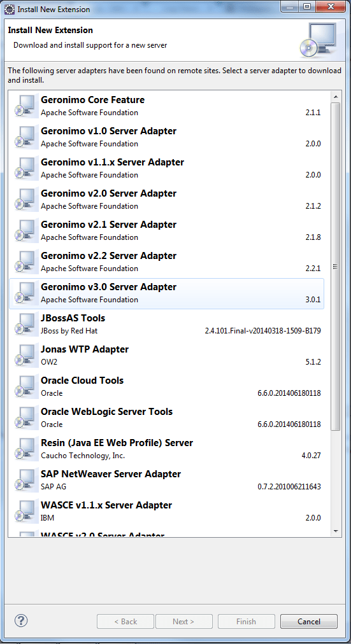Choose Geronimo v1.1.x Server Adapter title
Screen dimensions: 351x644
[112, 162]
